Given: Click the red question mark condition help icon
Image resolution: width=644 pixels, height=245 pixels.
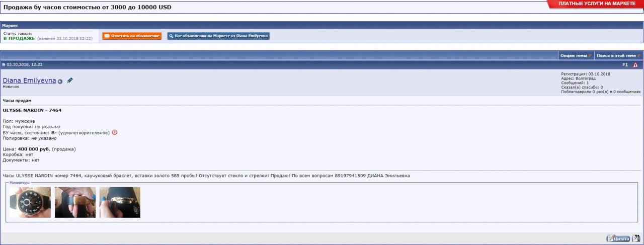Looking at the screenshot, I should (x=115, y=133).
